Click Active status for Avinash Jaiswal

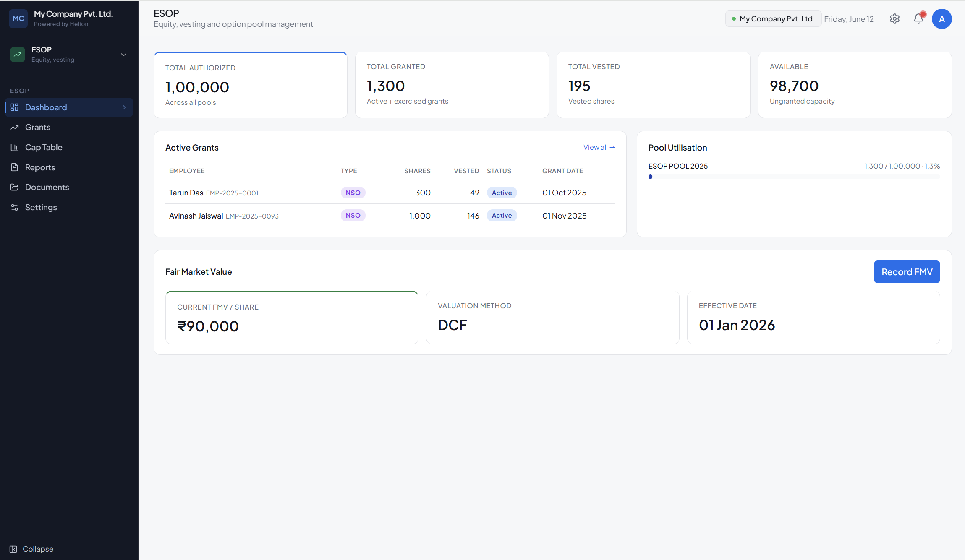tap(502, 215)
